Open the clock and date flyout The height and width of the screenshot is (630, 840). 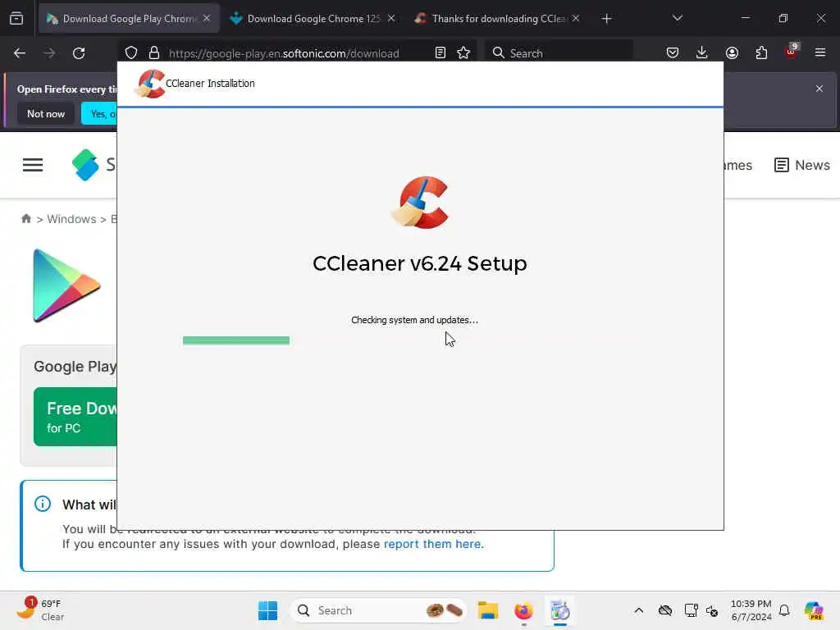click(x=751, y=610)
